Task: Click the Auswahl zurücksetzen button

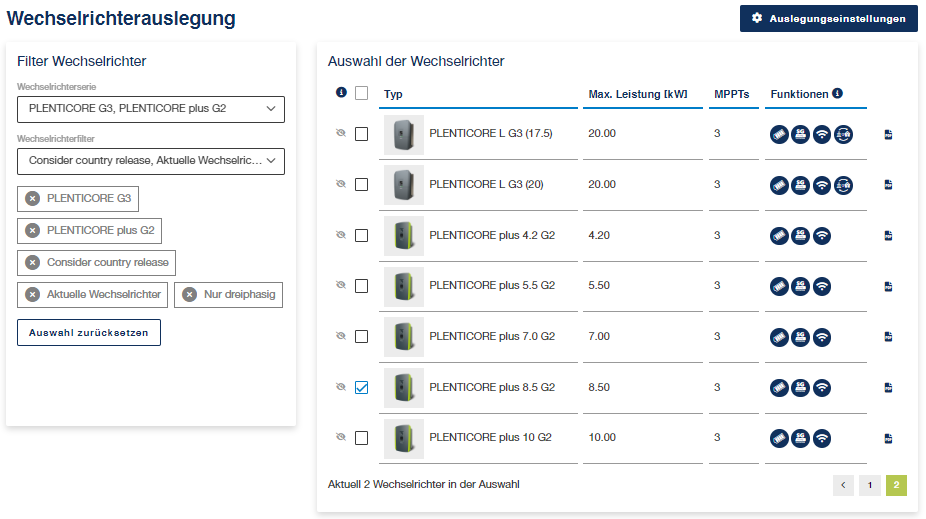Action: 89,332
